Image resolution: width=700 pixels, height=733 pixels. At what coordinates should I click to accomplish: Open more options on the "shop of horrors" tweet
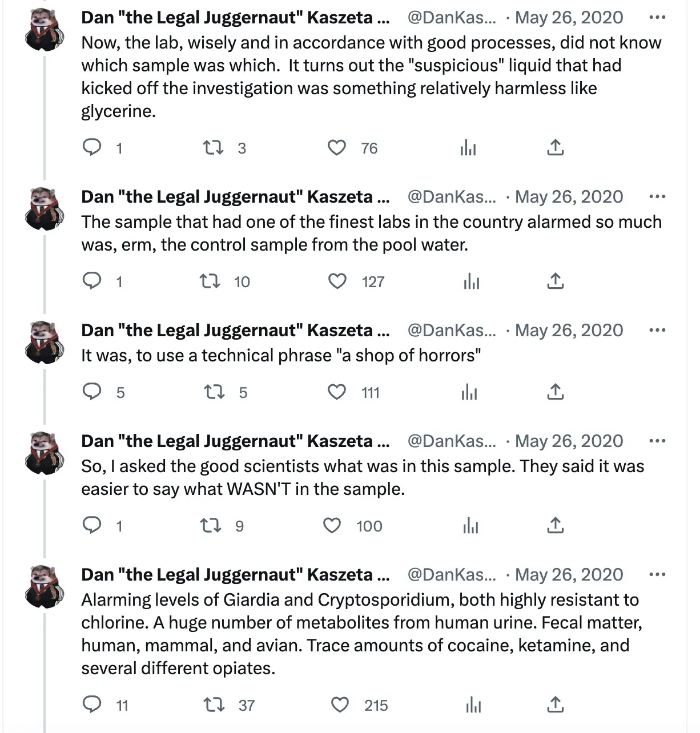tap(657, 331)
